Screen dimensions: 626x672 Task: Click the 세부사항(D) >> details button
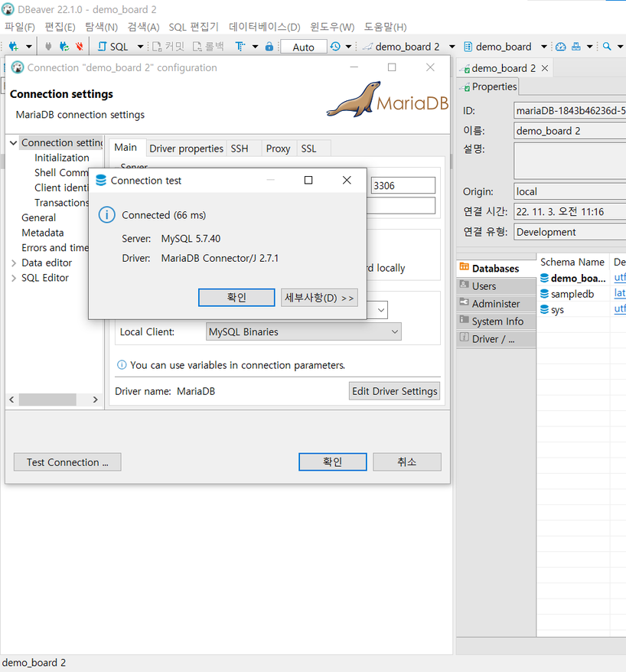pos(319,298)
